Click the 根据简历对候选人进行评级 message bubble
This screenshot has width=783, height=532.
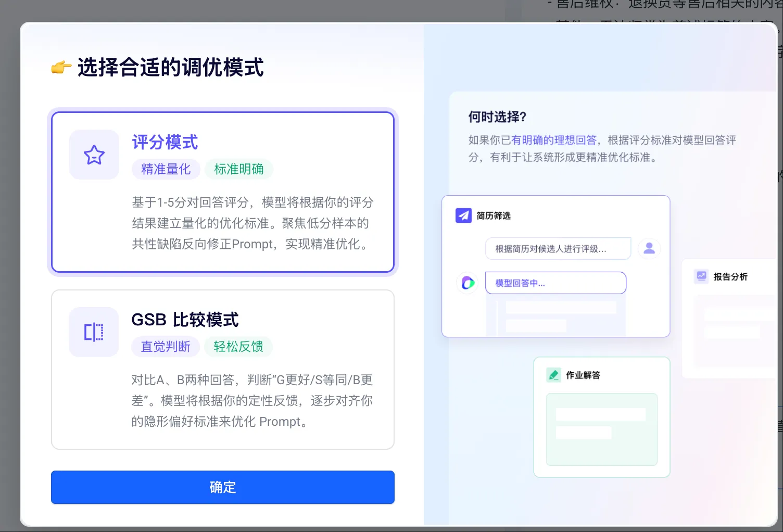click(558, 249)
